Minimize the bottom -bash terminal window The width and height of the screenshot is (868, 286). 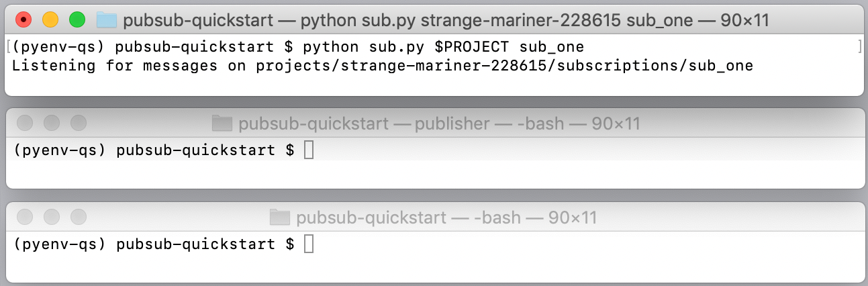[52, 217]
